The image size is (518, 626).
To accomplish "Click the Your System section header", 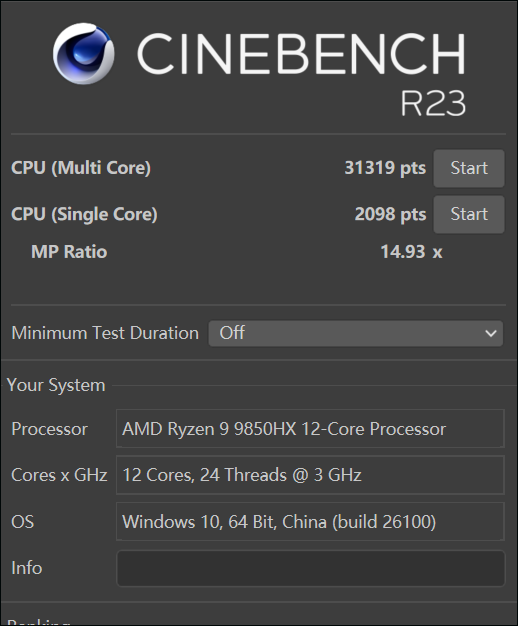I will point(56,385).
